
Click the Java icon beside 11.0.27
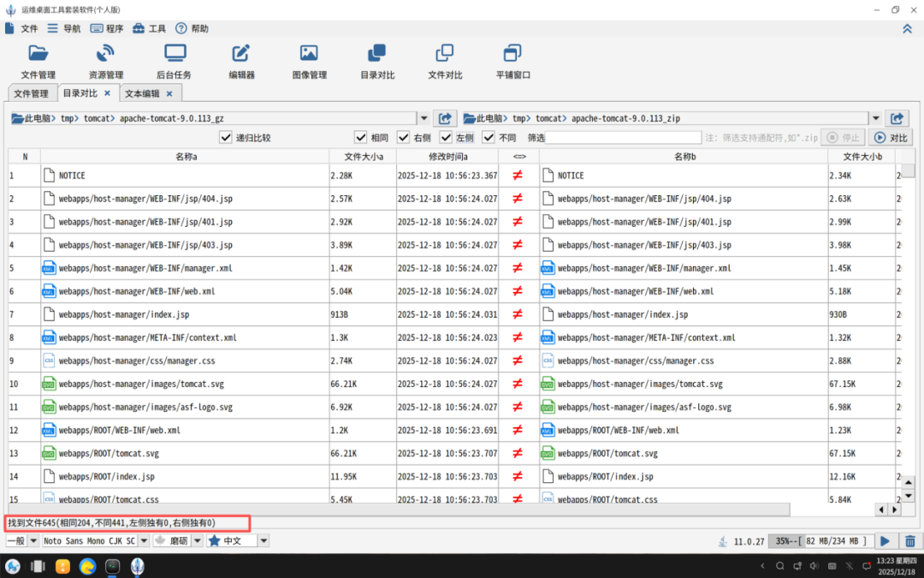coord(722,541)
